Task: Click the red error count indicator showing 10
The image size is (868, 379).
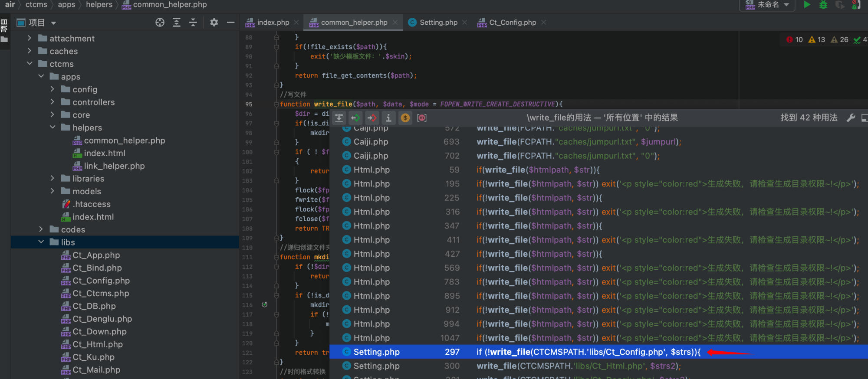Action: coord(795,39)
